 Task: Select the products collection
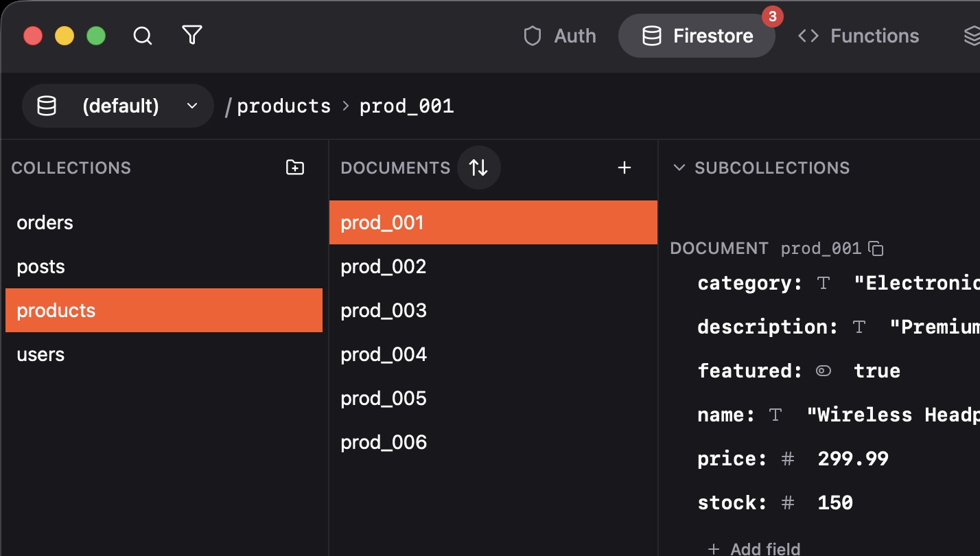[164, 310]
